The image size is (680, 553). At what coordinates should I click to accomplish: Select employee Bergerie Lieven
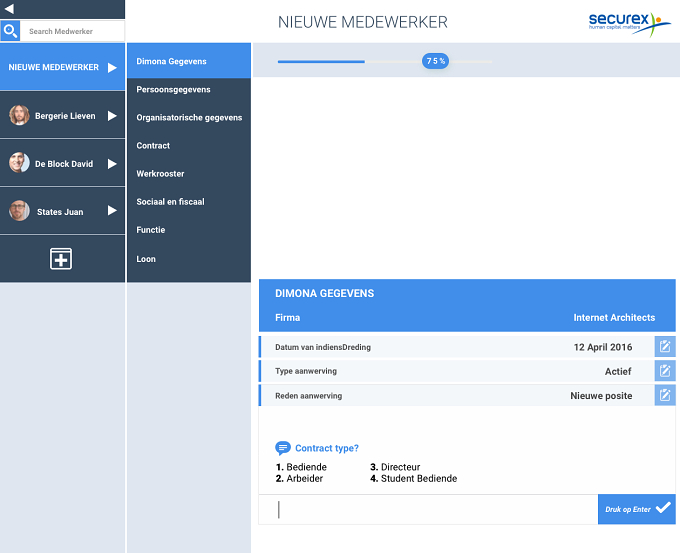pos(62,115)
